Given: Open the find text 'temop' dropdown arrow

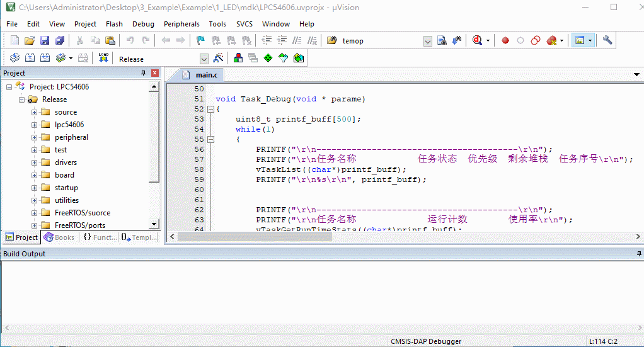Looking at the screenshot, I should point(428,41).
